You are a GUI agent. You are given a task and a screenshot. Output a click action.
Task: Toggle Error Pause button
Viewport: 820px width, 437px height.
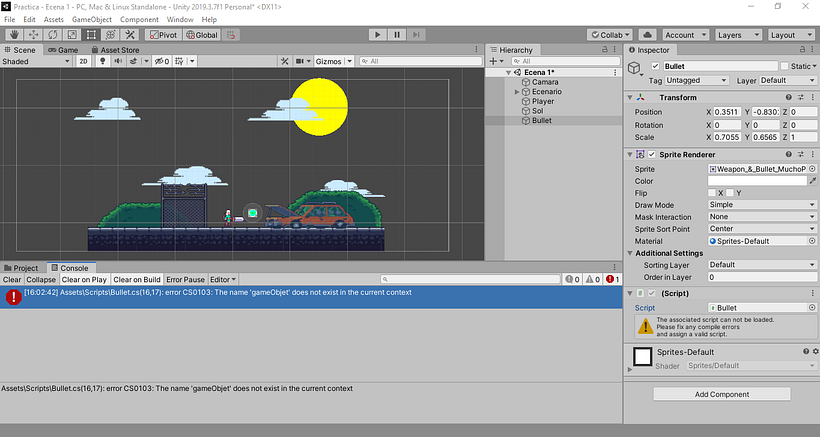click(185, 279)
